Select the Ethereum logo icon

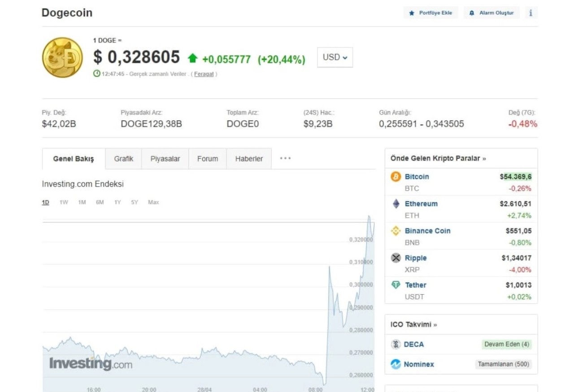pyautogui.click(x=396, y=204)
